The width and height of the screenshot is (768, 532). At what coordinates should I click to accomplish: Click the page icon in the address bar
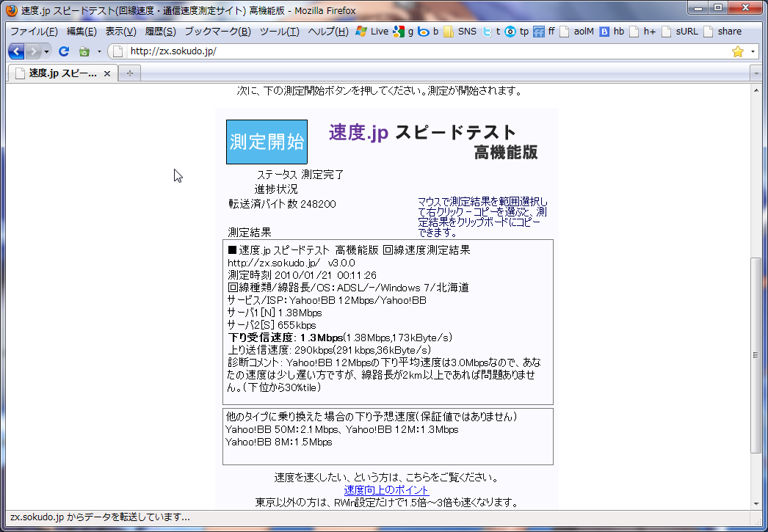pyautogui.click(x=117, y=51)
